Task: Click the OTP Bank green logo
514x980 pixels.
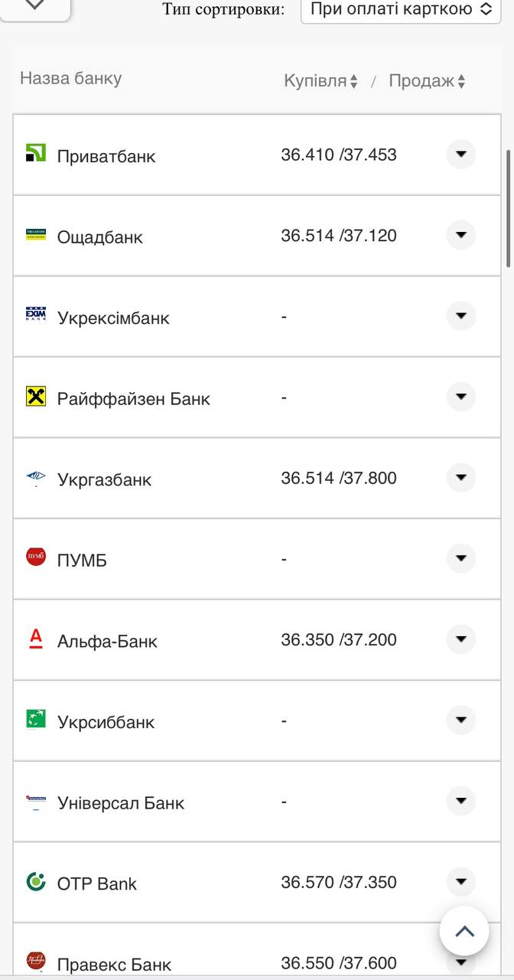Action: (36, 881)
